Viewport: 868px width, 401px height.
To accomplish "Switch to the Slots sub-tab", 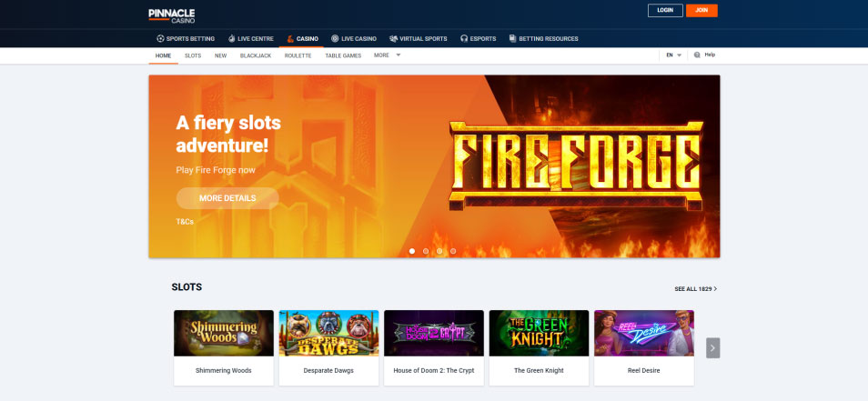I will [193, 55].
